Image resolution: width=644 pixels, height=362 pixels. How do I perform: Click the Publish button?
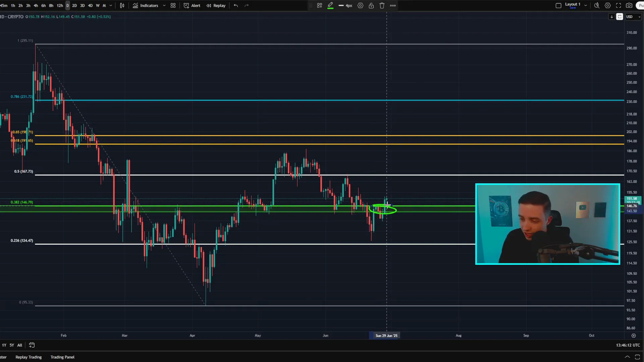(640, 5)
